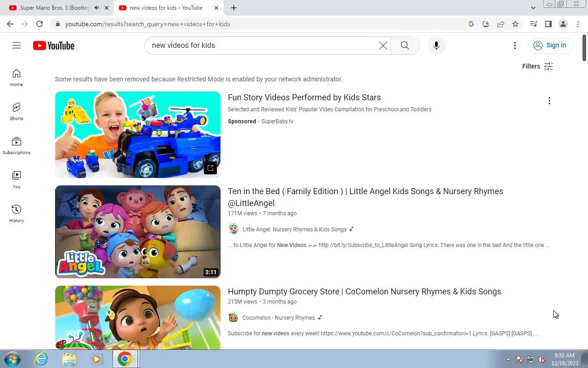Click the Google icon in the address bar
Image resolution: width=588 pixels, height=368 pixels.
pyautogui.click(x=471, y=24)
